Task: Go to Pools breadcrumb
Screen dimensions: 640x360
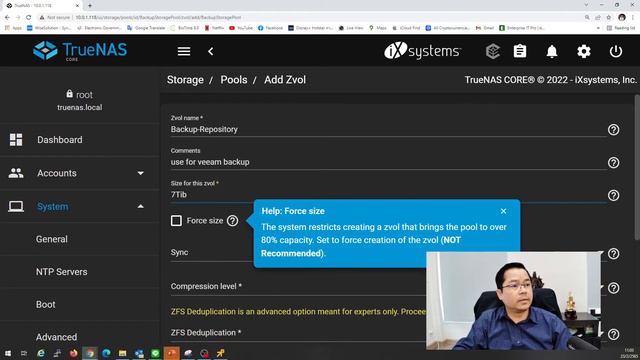Action: [x=234, y=80]
